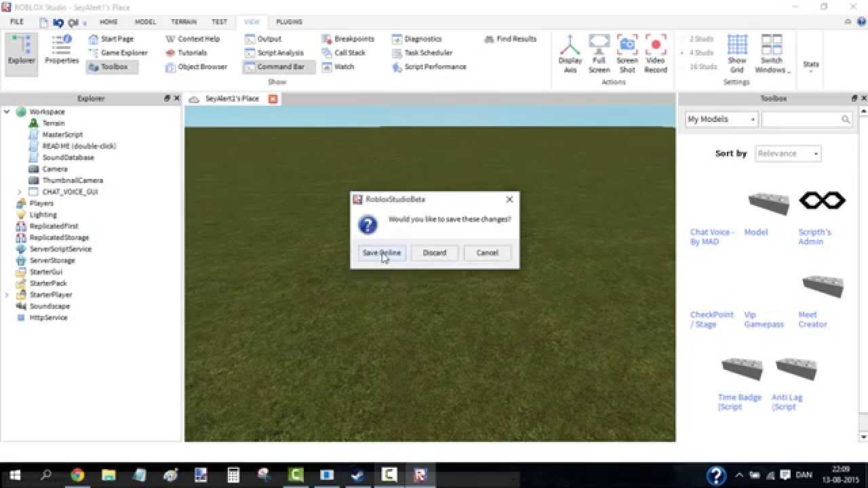The height and width of the screenshot is (488, 868).
Task: Toggle Show Grid
Action: pos(737,54)
